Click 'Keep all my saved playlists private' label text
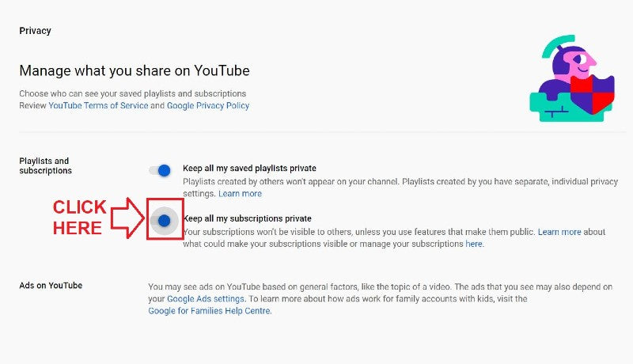 point(249,169)
